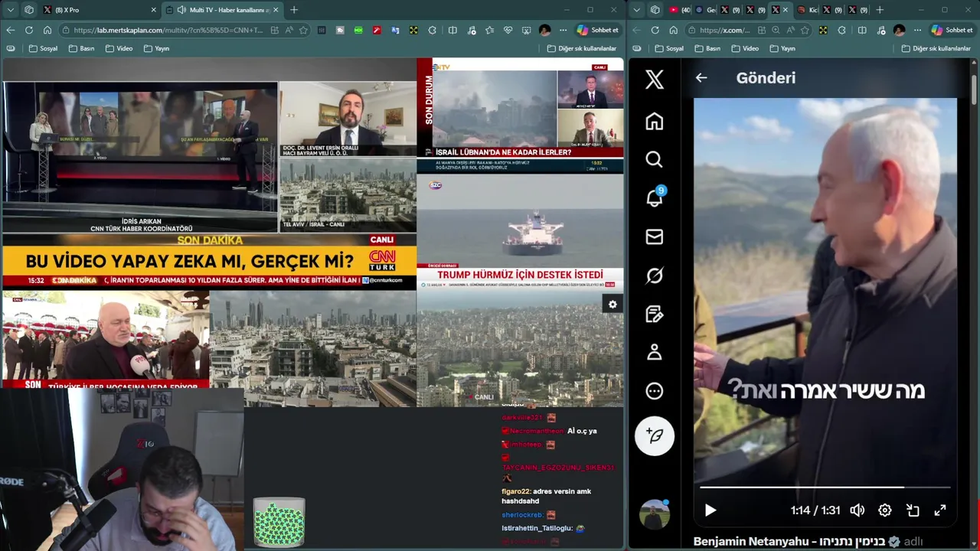The width and height of the screenshot is (980, 551).
Task: Go home in the left browser window
Action: (47, 30)
